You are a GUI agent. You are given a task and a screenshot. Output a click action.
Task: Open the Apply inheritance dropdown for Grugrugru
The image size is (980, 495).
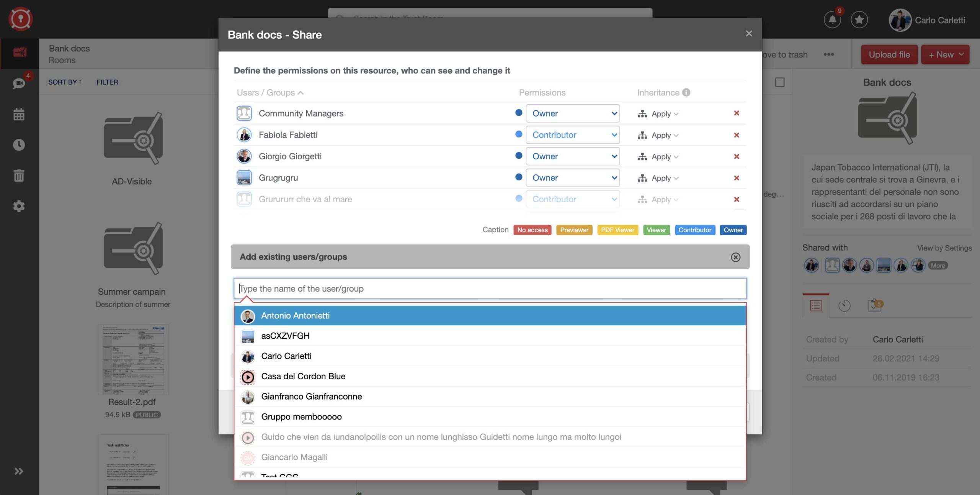pos(657,177)
